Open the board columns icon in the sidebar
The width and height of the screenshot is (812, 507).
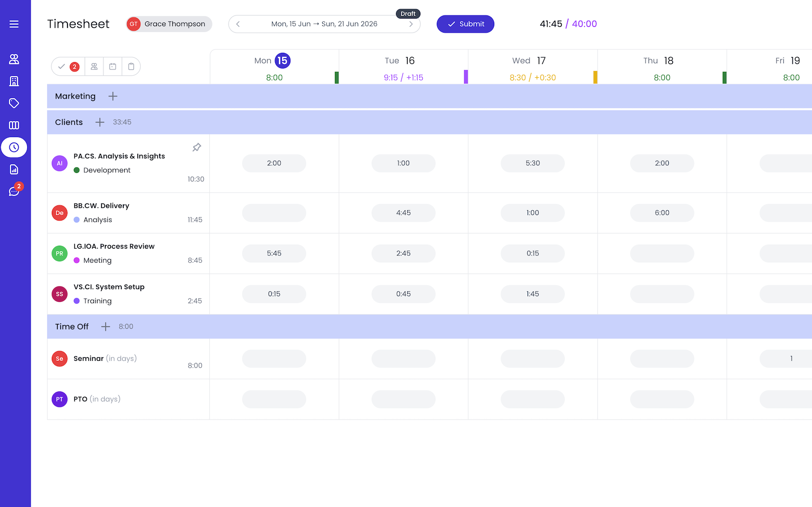tap(14, 125)
